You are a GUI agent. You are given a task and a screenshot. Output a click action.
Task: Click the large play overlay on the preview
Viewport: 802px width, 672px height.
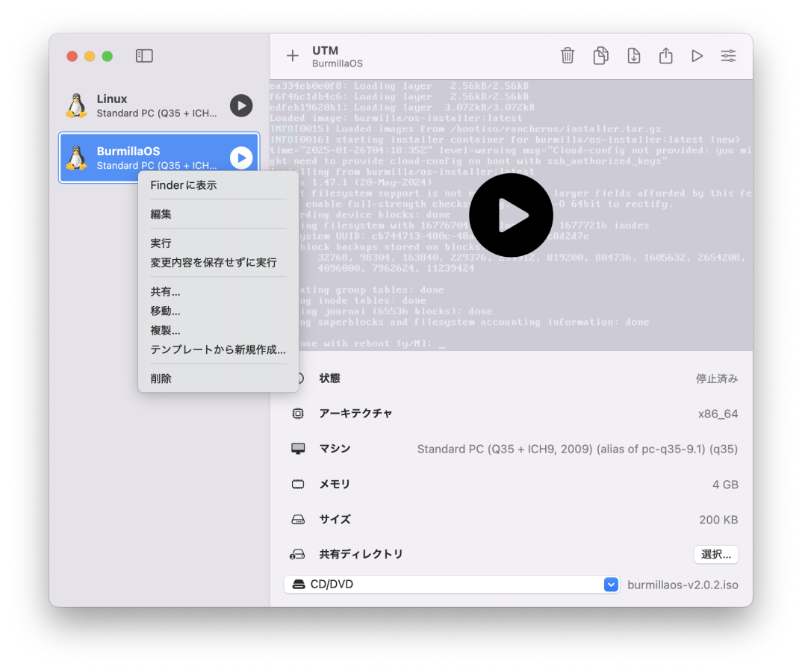coord(511,215)
